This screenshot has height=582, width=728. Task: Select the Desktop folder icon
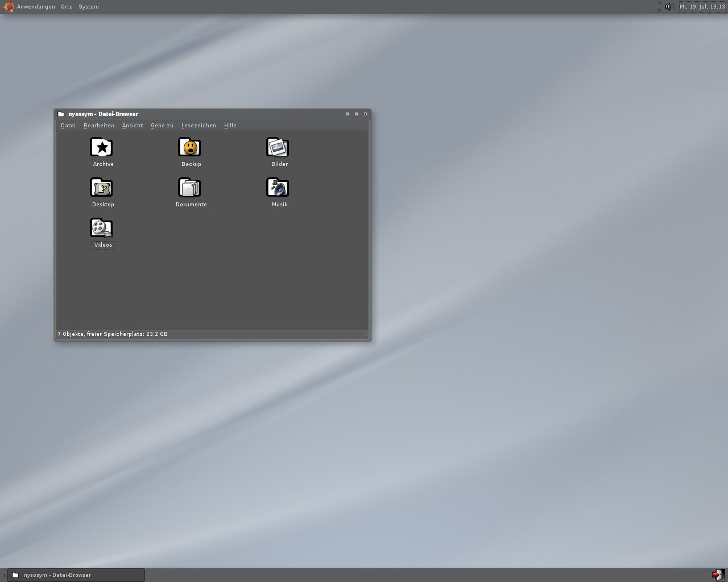pyautogui.click(x=101, y=188)
